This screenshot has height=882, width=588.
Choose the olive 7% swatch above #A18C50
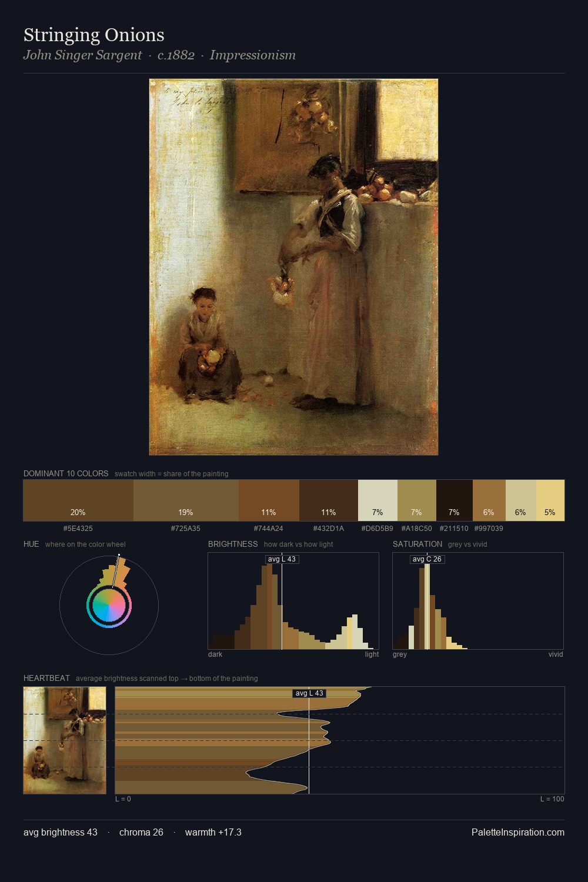point(417,500)
